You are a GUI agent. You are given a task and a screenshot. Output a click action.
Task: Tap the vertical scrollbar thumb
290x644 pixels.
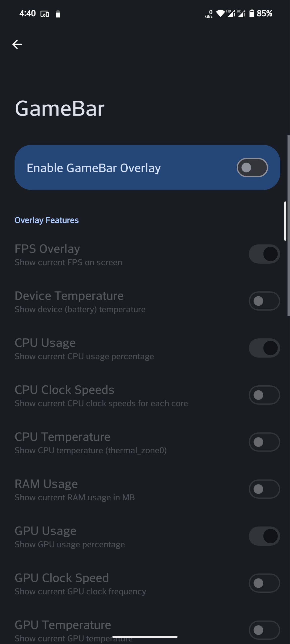[x=285, y=221]
